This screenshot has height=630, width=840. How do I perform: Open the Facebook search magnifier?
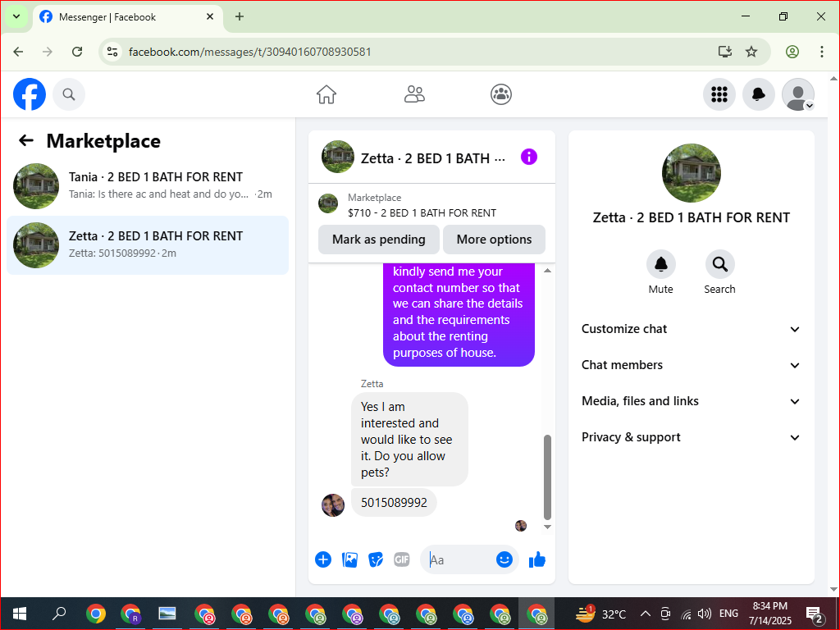69,94
